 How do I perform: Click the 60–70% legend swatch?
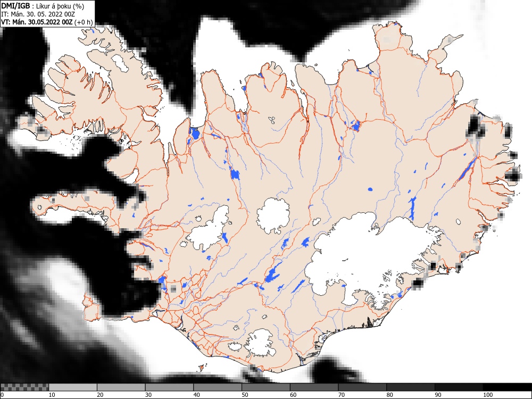(314, 387)
